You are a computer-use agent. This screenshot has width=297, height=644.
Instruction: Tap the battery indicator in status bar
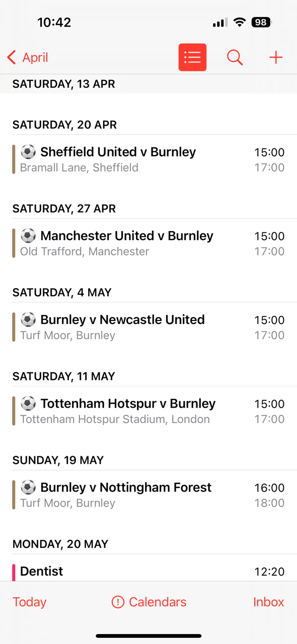262,22
